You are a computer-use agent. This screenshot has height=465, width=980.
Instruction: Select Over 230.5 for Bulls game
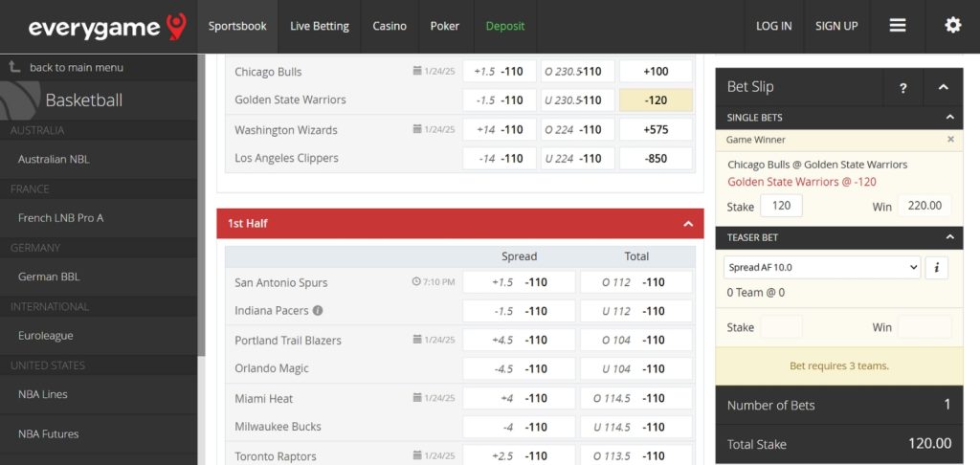click(577, 71)
